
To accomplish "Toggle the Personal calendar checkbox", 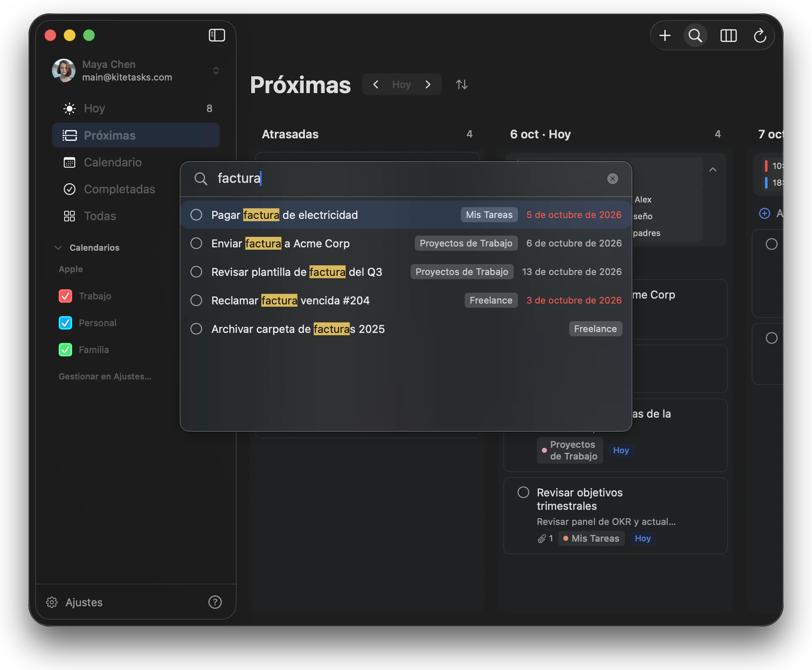I will tap(65, 323).
